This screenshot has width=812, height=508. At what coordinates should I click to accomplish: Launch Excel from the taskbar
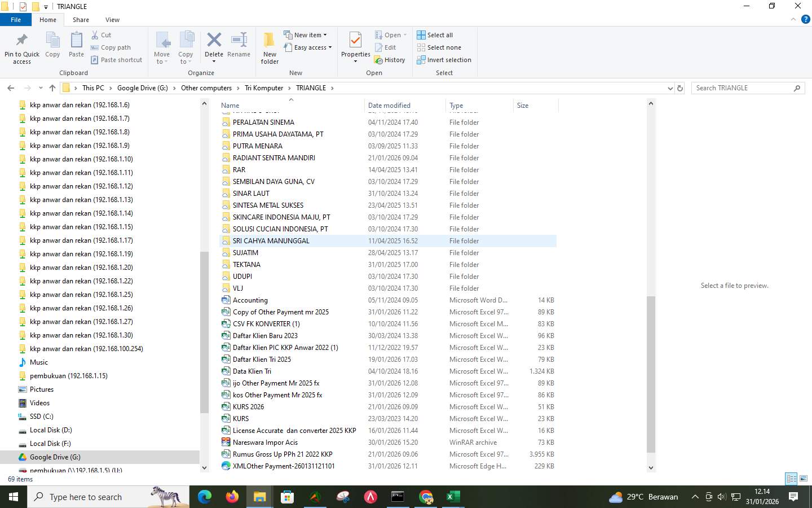point(453,497)
